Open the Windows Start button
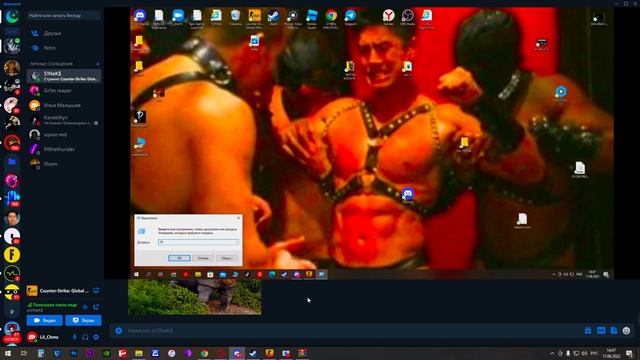Screen dimensions: 640x360 (7, 353)
